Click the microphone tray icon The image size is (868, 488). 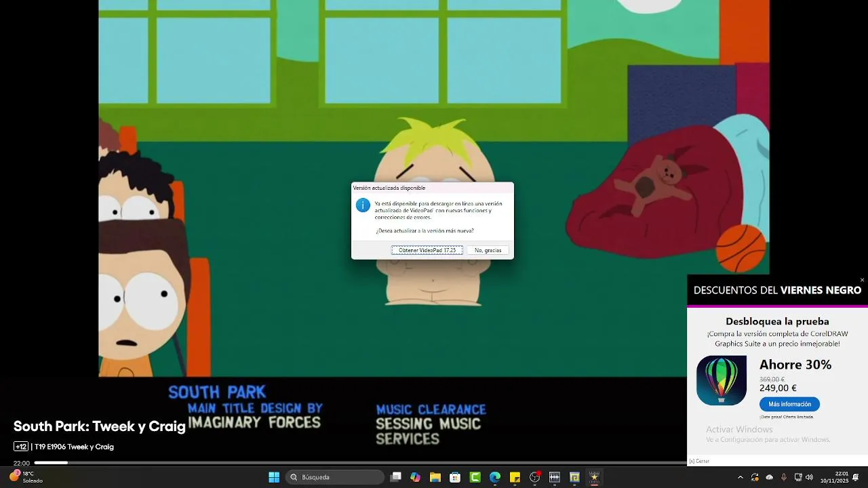(784, 477)
